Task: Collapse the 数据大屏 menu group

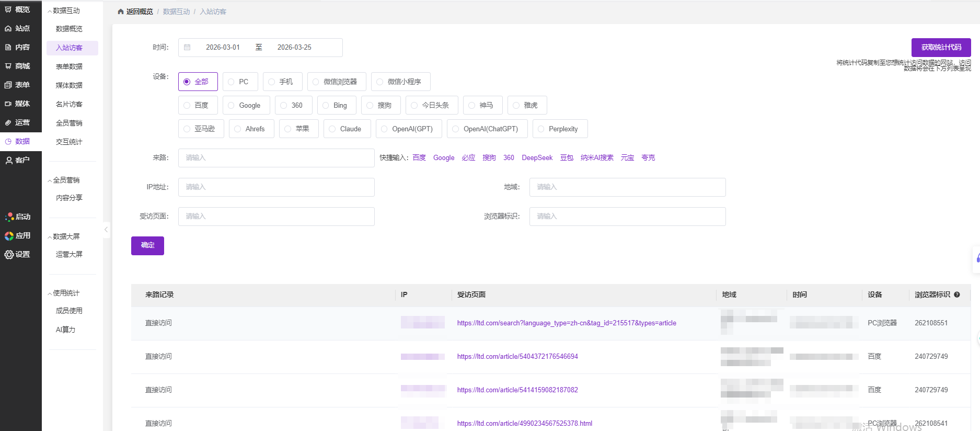Action: tap(50, 237)
